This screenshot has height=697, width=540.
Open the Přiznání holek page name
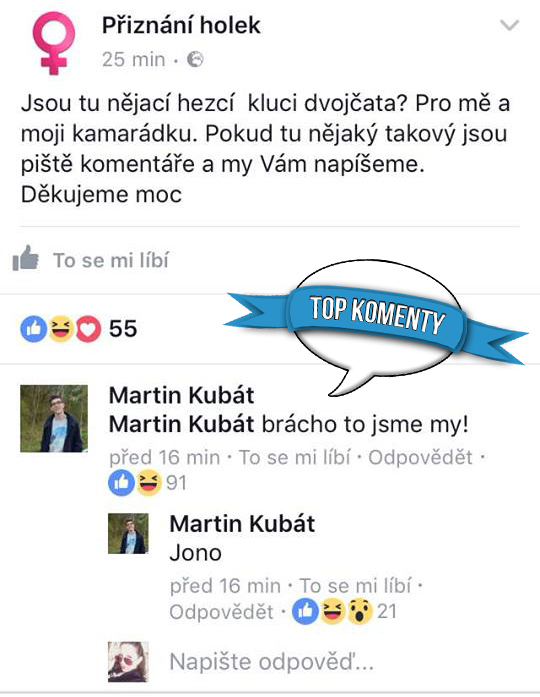[181, 25]
